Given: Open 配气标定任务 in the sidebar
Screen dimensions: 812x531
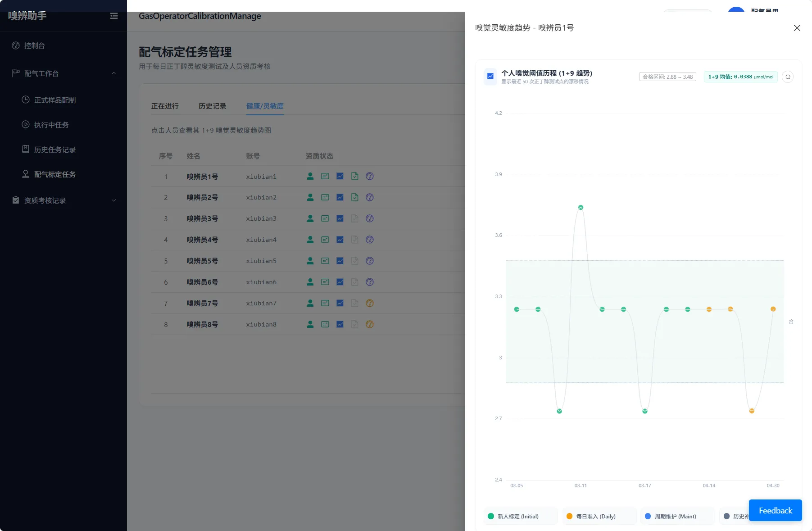Looking at the screenshot, I should pos(64,174).
